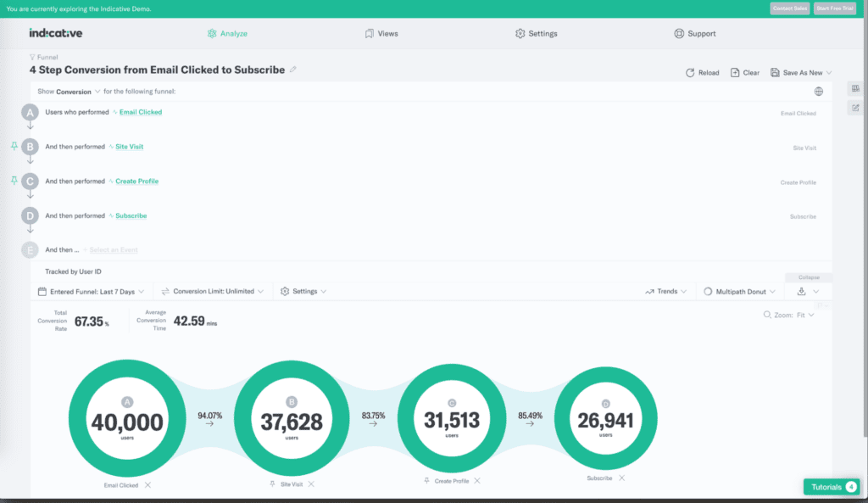The image size is (868, 503).
Task: Click the globe sharing icon above the funnel steps
Action: coord(819,91)
